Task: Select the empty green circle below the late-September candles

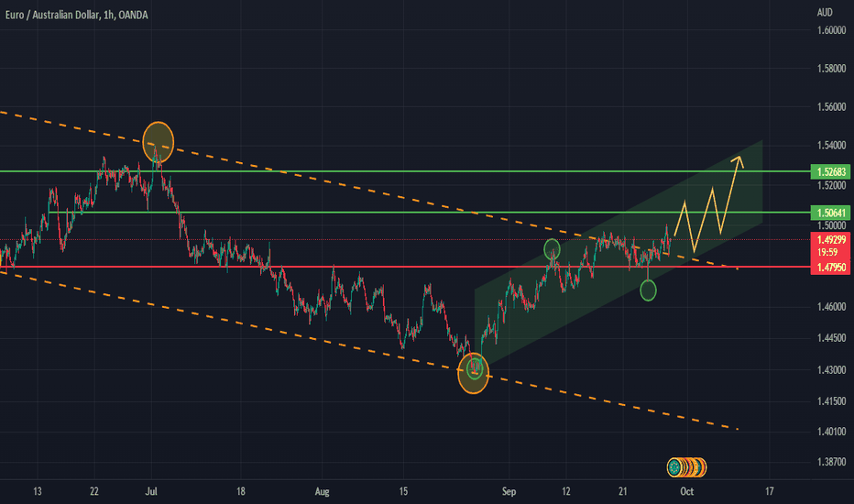Action: pyautogui.click(x=648, y=290)
